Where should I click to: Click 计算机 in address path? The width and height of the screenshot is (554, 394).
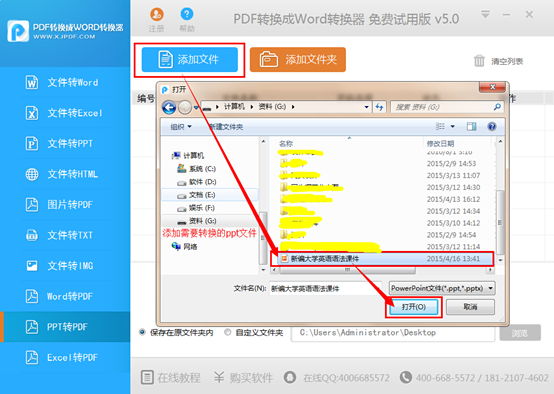coord(234,107)
